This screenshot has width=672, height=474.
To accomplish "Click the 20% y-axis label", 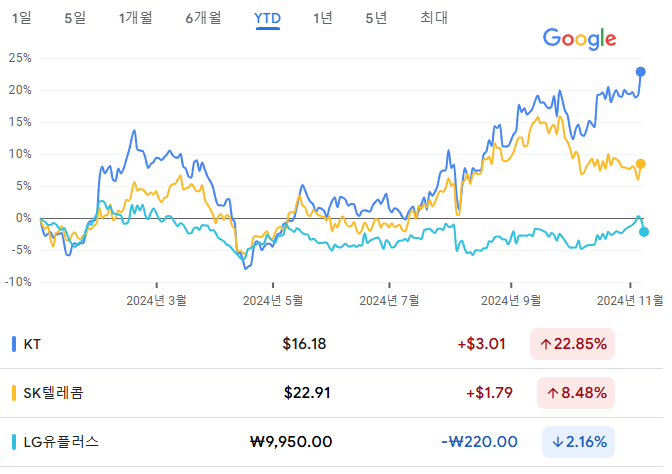I will pyautogui.click(x=20, y=90).
